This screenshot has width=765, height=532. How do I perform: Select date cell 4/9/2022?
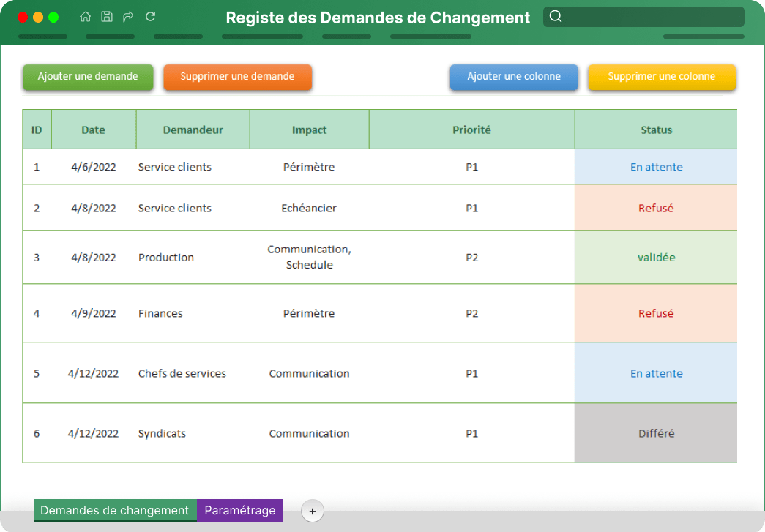(x=94, y=313)
